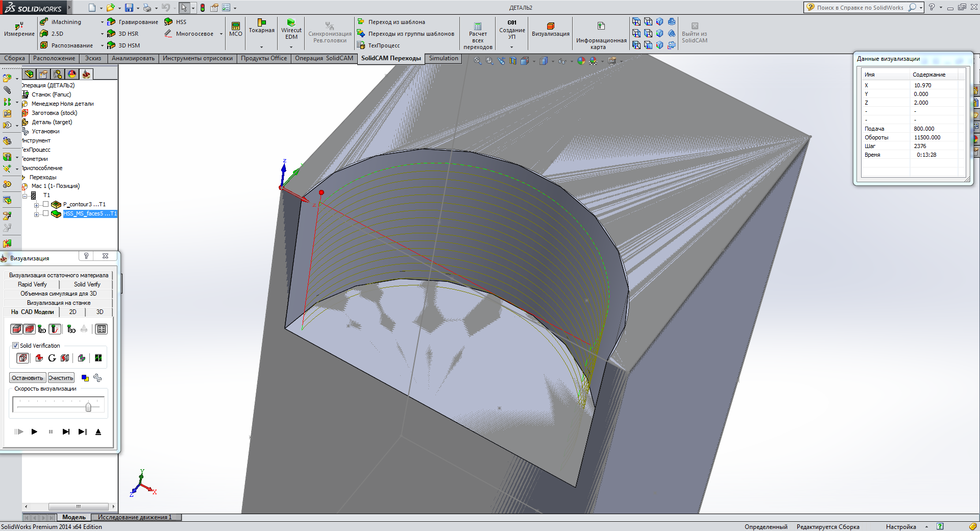Toggle wireframe cube button under Solid Verification
Viewport: 980px width, 531px height.
point(23,358)
